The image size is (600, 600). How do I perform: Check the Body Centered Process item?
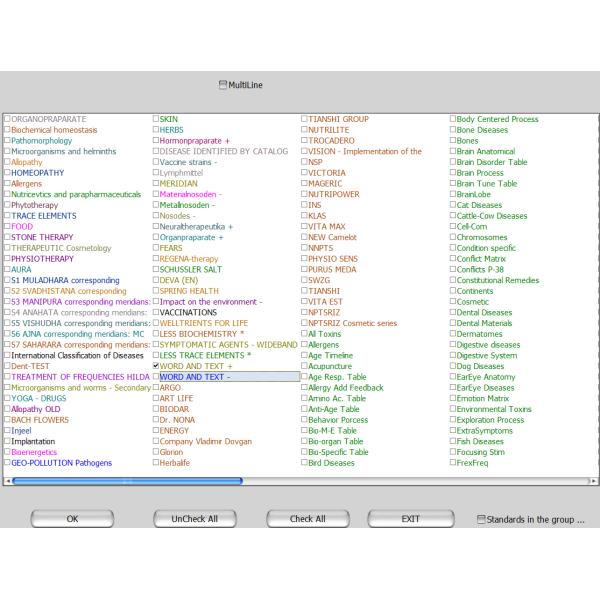point(453,119)
